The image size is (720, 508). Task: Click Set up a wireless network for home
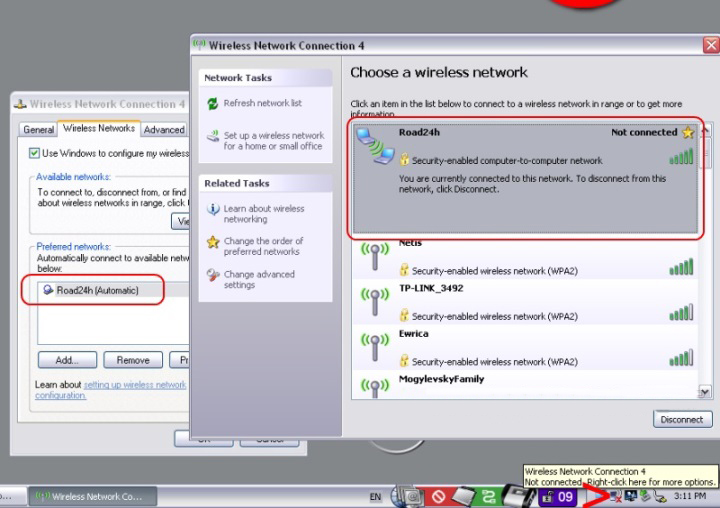pos(274,141)
